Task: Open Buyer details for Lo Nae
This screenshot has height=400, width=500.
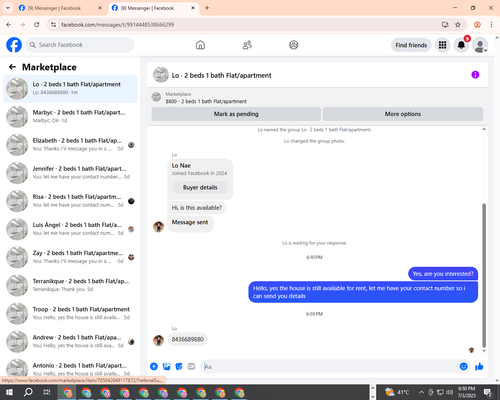Action: (200, 187)
